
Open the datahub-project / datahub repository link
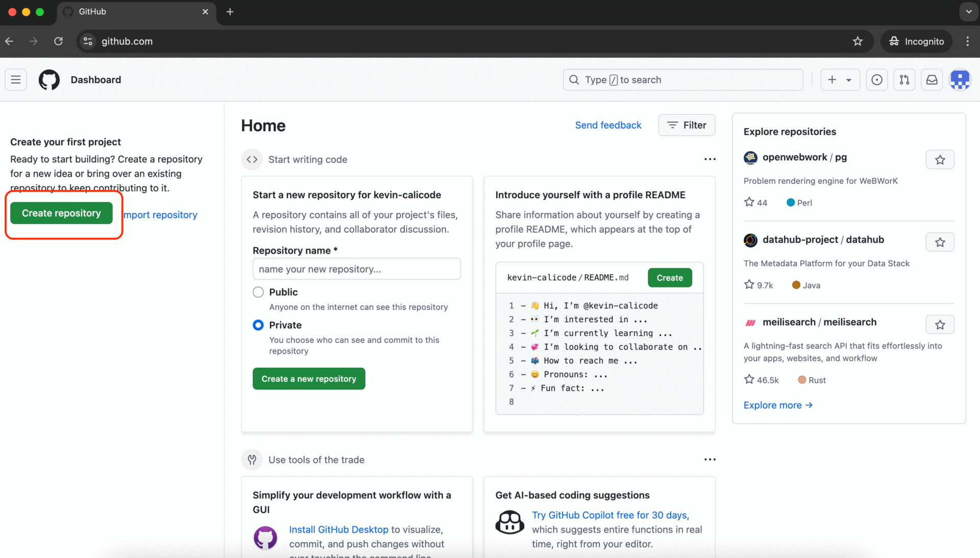click(823, 239)
